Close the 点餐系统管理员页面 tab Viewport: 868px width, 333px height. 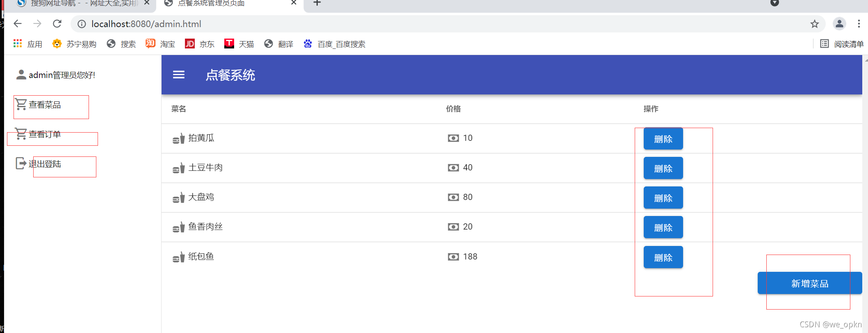294,3
